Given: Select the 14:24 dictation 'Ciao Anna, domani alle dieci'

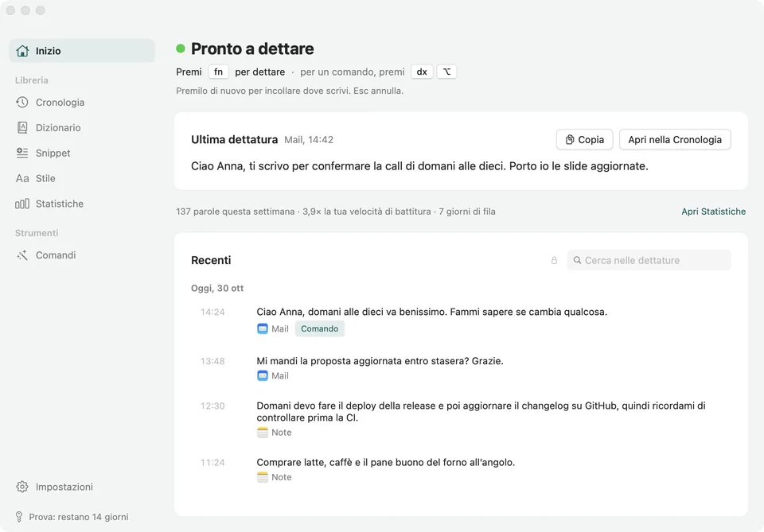Looking at the screenshot, I should 431,312.
